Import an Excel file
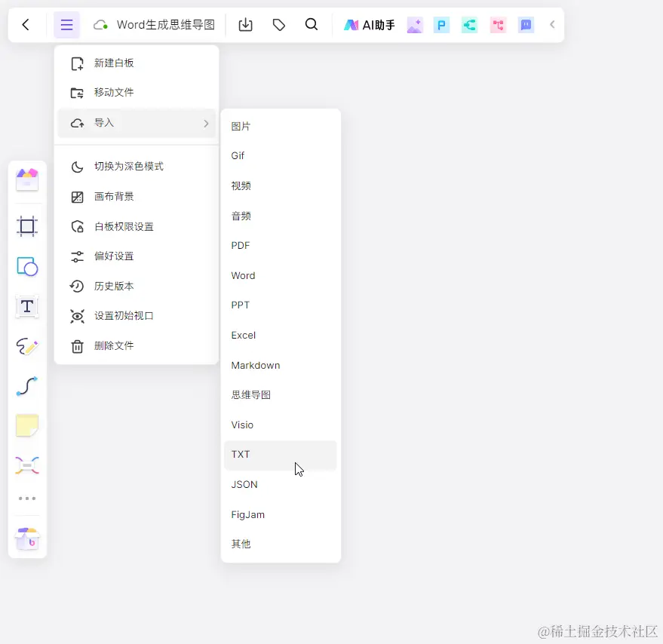 281,336
